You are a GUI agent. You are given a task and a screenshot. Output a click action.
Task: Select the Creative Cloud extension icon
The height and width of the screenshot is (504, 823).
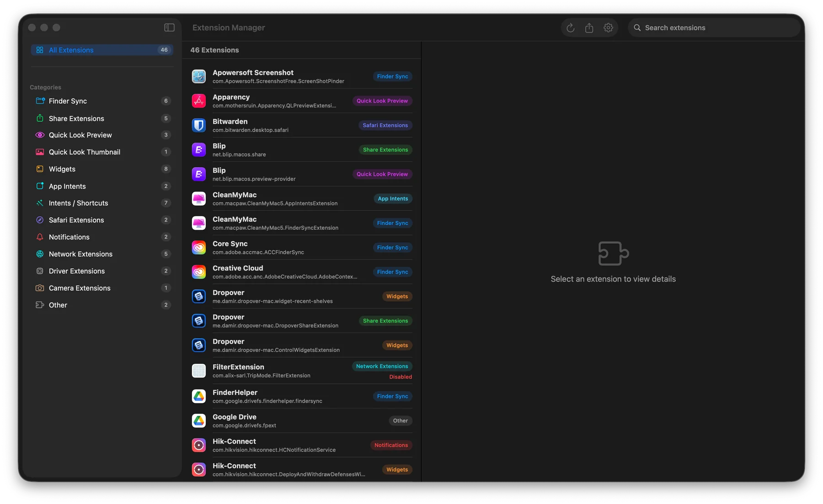(x=198, y=272)
